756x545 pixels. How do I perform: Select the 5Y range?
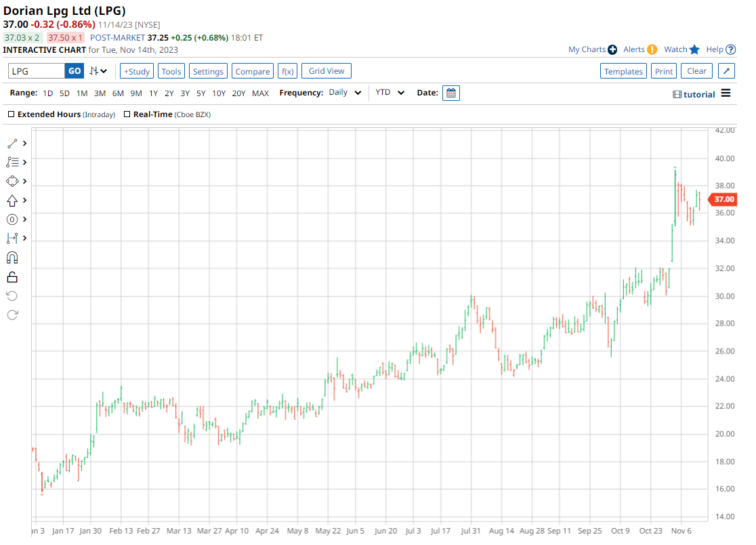[x=201, y=93]
